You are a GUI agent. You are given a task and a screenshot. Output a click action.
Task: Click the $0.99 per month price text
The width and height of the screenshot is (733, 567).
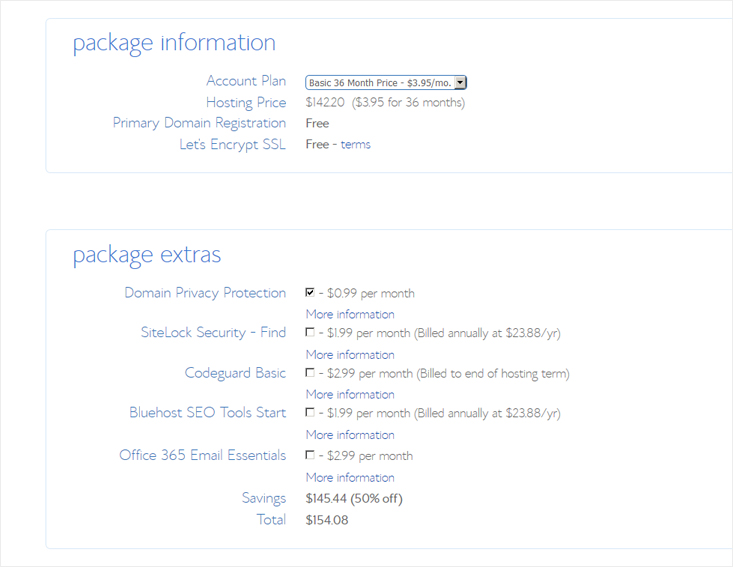[x=371, y=294]
